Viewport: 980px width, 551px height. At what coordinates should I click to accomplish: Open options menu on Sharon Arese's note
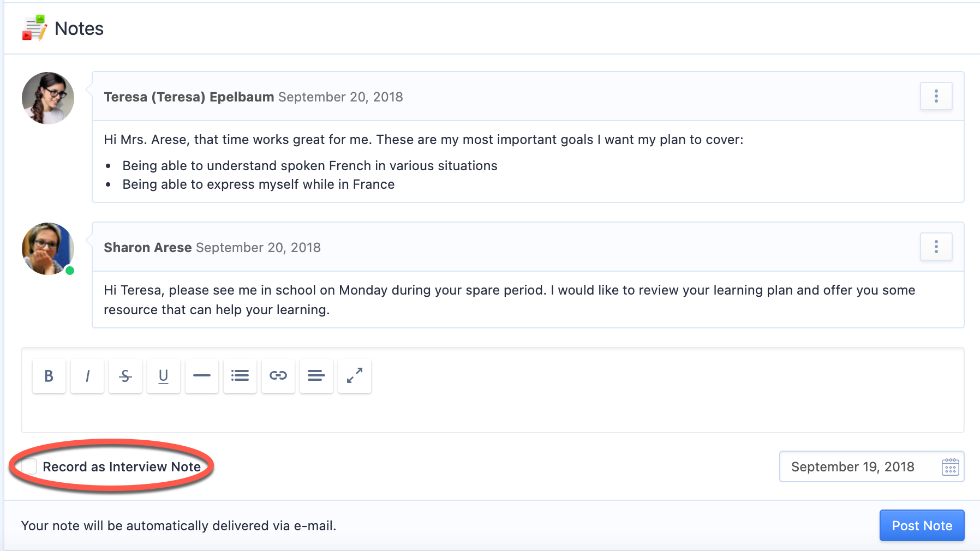point(936,247)
